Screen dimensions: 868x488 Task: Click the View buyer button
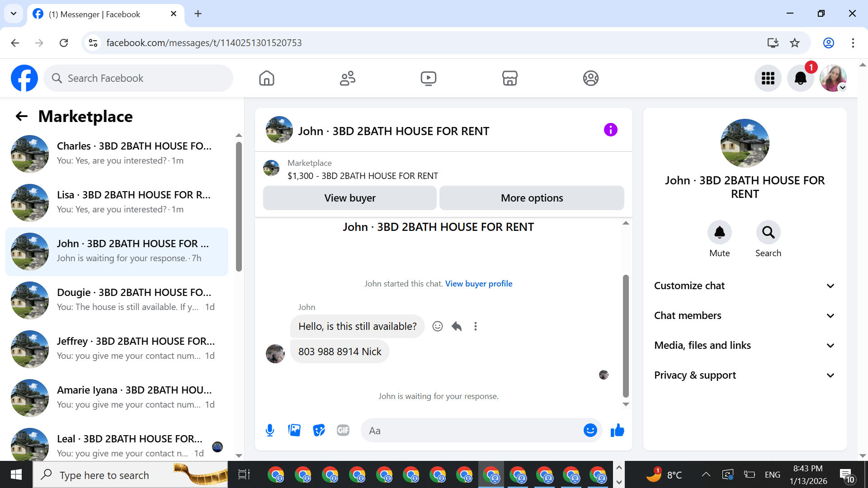pyautogui.click(x=349, y=198)
